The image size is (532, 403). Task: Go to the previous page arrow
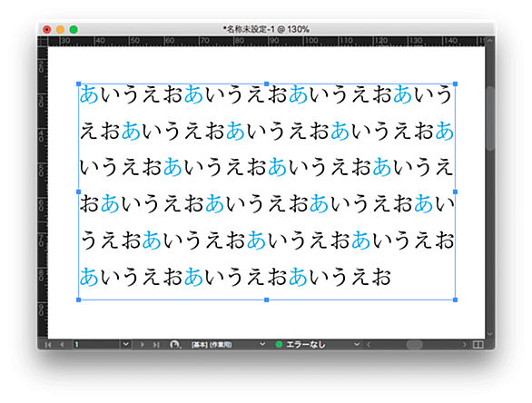tap(62, 345)
